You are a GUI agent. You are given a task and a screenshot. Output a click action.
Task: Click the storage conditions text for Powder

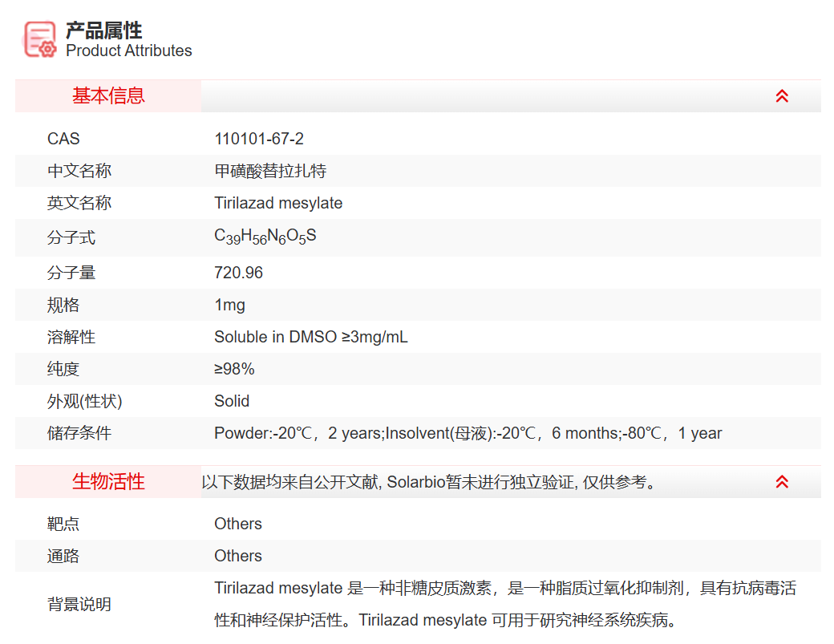click(468, 433)
